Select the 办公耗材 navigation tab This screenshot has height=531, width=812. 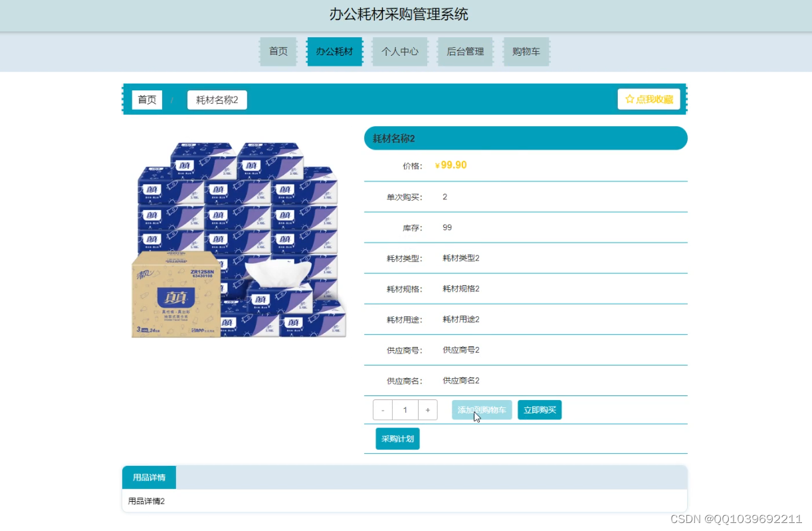coord(334,51)
